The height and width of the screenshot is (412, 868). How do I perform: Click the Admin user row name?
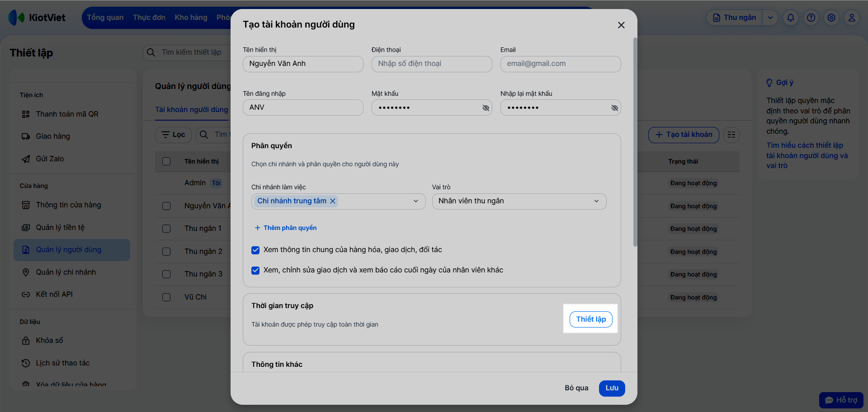coord(195,183)
